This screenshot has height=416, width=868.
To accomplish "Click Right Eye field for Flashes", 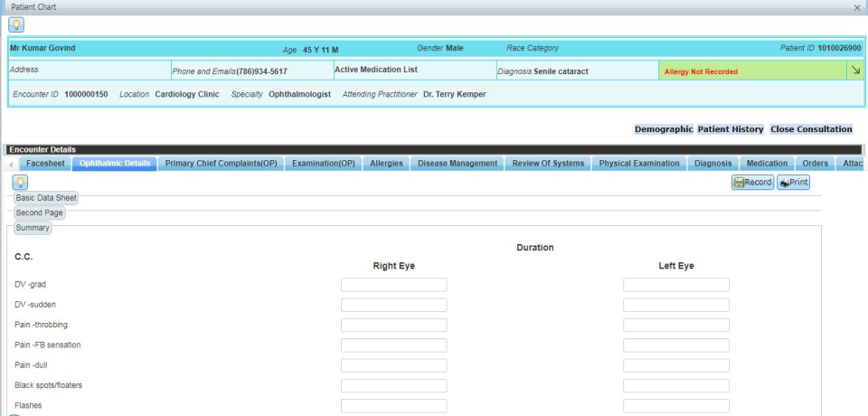I will (x=393, y=406).
